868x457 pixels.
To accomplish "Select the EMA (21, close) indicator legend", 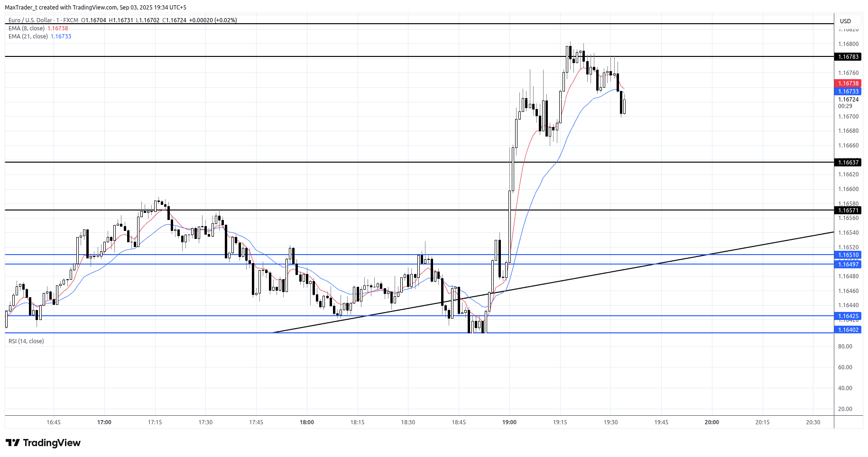I will [x=28, y=37].
